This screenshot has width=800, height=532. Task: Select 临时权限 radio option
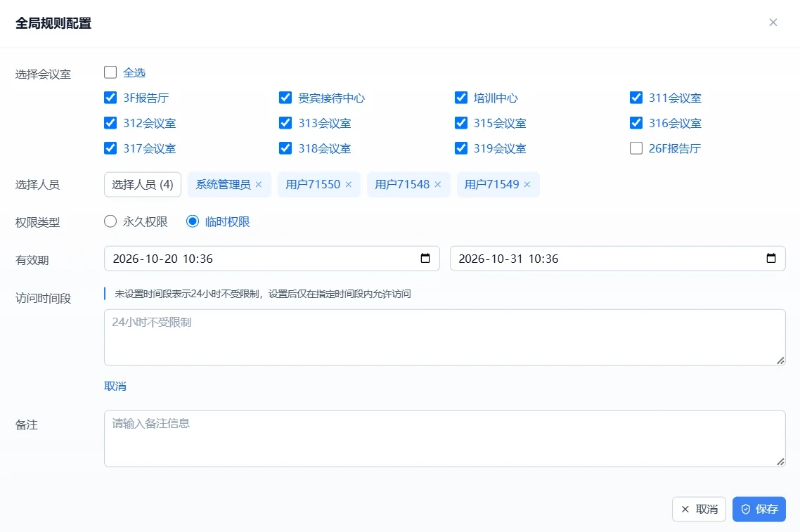tap(193, 221)
